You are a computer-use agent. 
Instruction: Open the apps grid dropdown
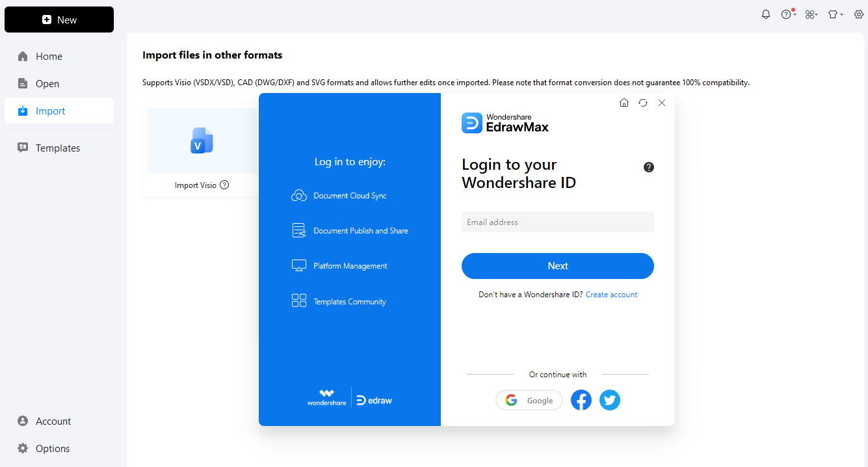[x=811, y=14]
